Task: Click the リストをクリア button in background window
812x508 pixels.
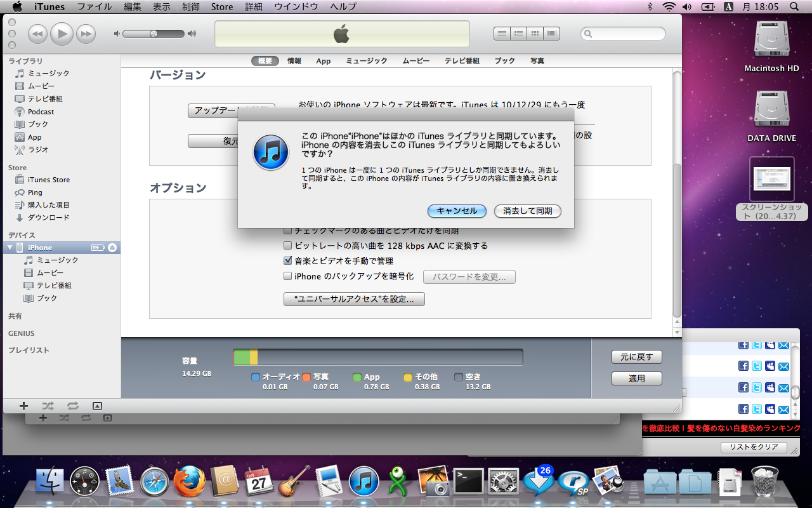Action: [754, 447]
